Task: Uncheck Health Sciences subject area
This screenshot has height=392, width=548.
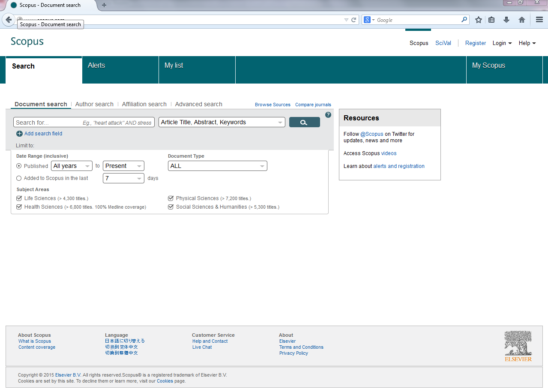Action: point(19,207)
